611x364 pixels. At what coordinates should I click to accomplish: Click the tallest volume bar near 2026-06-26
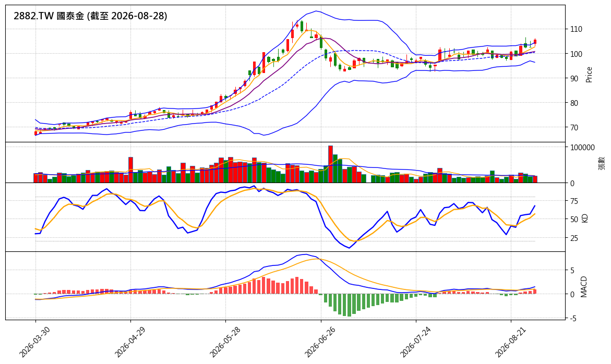[x=330, y=164]
